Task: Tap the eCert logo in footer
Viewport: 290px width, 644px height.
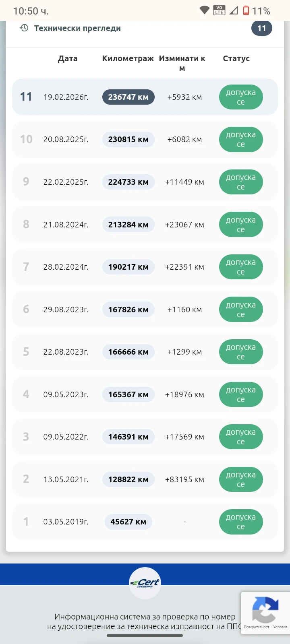Action: (x=145, y=583)
